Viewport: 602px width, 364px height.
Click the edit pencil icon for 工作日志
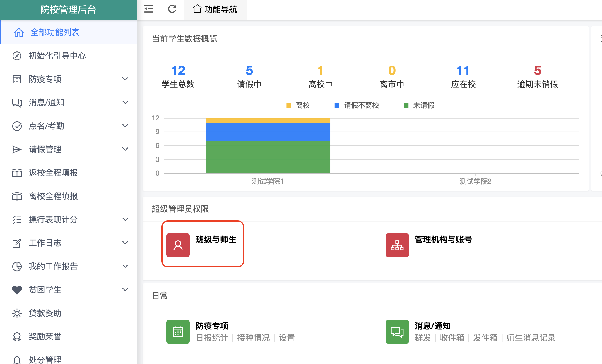(17, 243)
